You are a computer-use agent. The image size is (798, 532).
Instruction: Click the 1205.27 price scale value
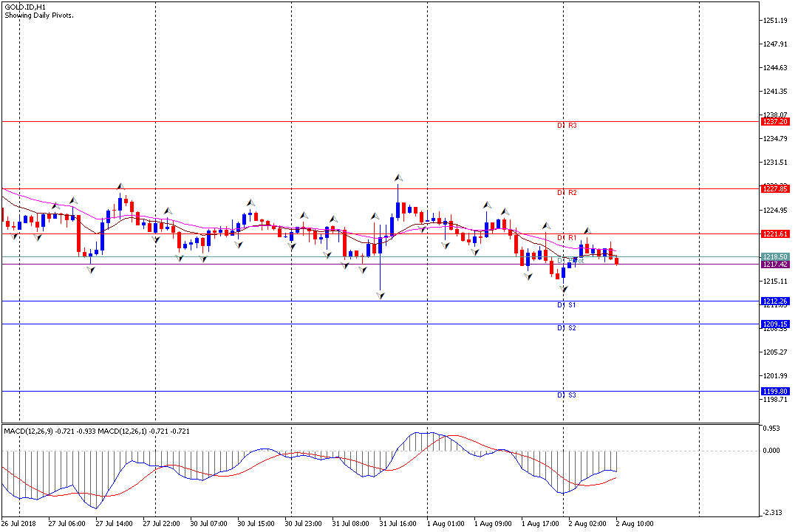pyautogui.click(x=775, y=352)
